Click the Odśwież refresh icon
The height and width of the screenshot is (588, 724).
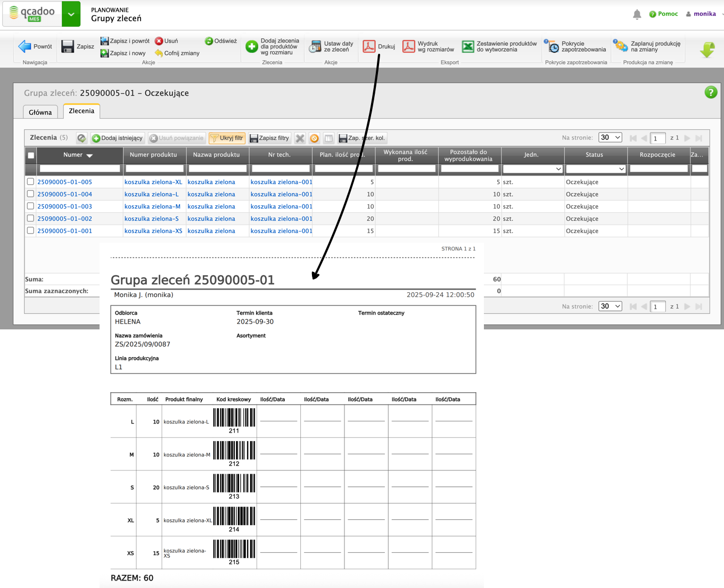click(x=209, y=41)
